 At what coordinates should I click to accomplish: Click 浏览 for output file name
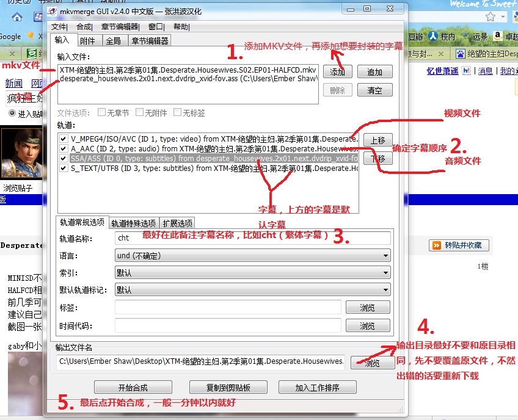click(373, 363)
